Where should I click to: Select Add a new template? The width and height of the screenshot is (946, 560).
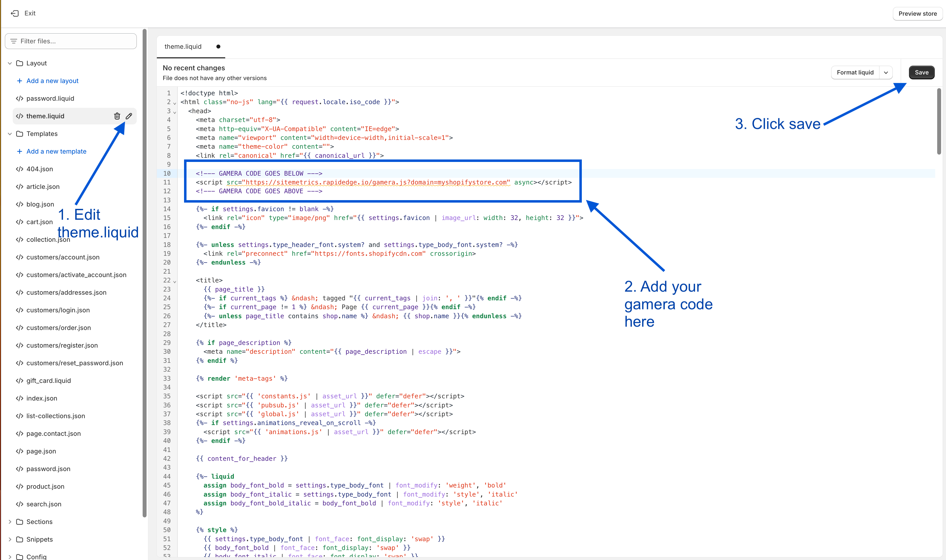click(56, 151)
